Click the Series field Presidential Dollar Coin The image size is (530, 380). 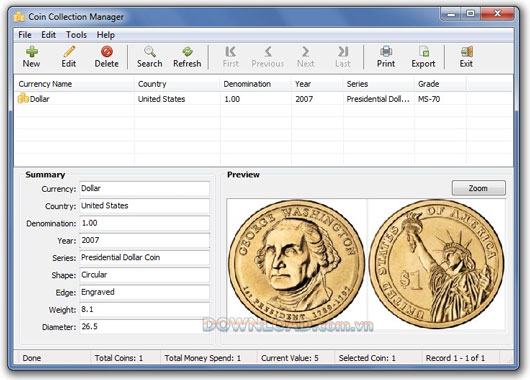pyautogui.click(x=145, y=258)
